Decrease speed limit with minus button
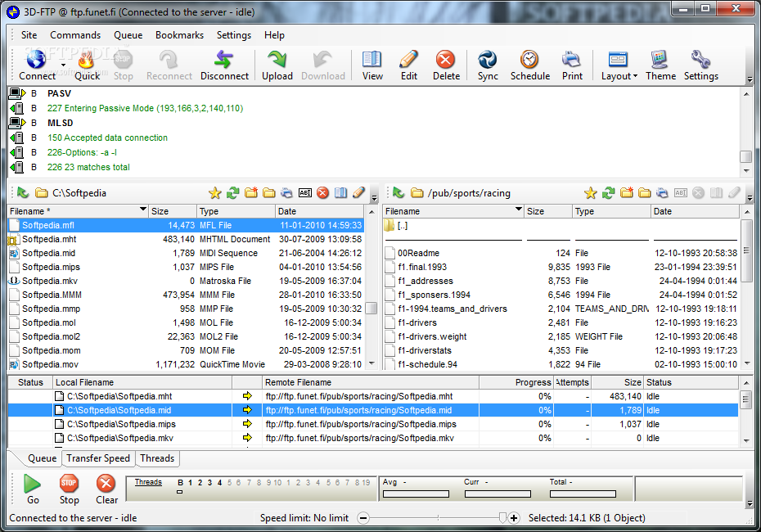 click(x=363, y=518)
